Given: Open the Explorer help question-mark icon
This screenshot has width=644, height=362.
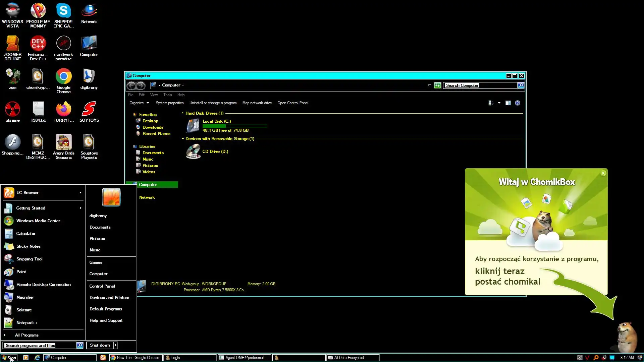Looking at the screenshot, I should point(517,103).
